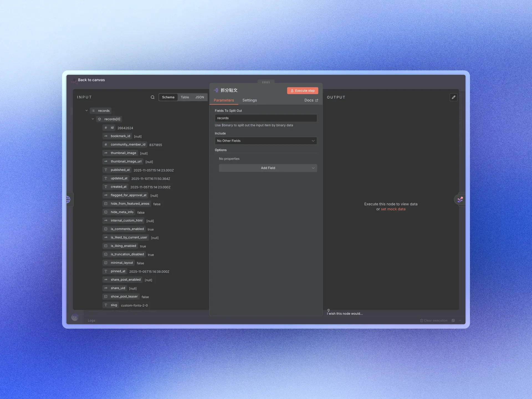This screenshot has width=532, height=399.
Task: Select flagged_for_approval_at field pill
Action: (125, 195)
